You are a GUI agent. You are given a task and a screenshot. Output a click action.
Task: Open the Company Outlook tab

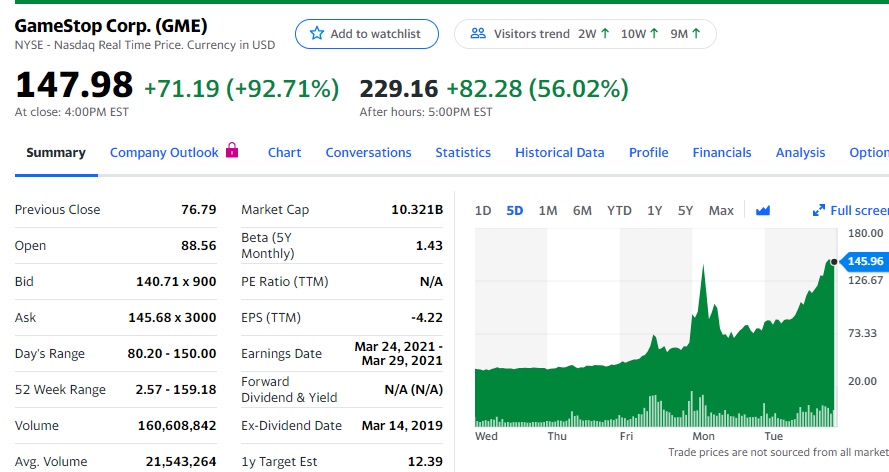tap(164, 152)
